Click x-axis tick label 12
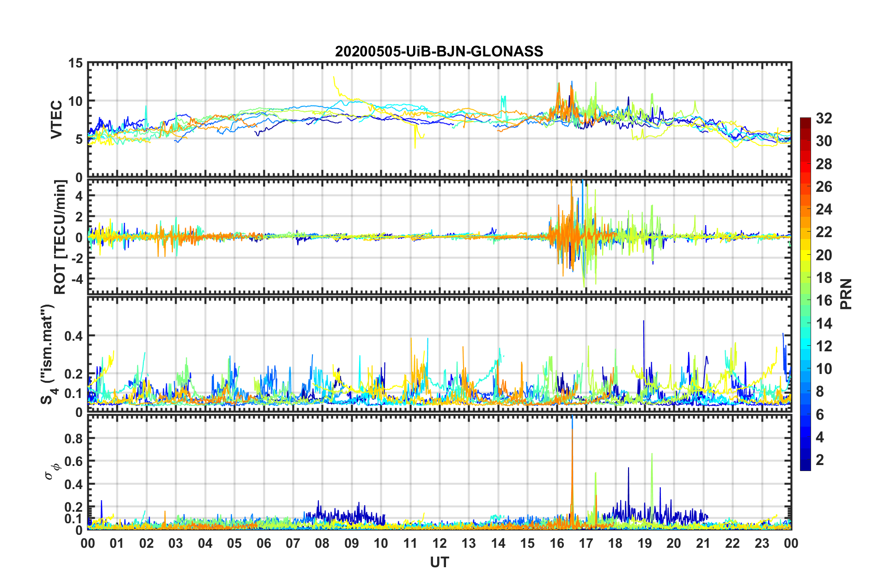 pyautogui.click(x=439, y=543)
